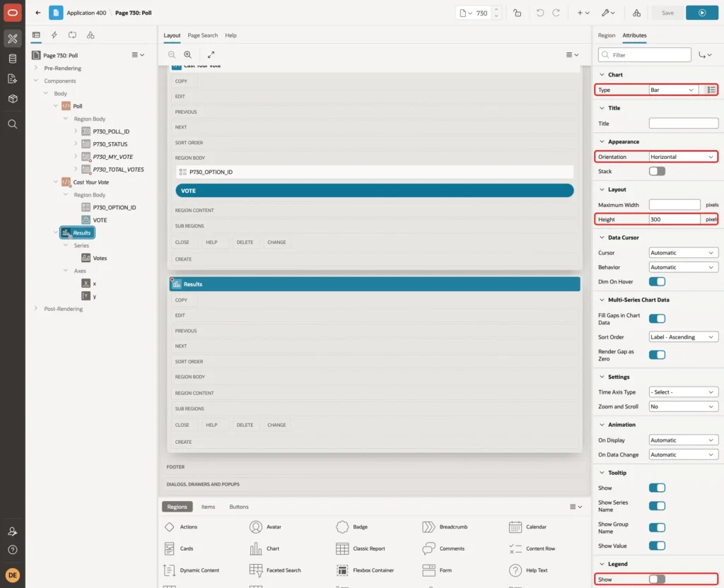Open the Dynamic Actions lightning tab icon
This screenshot has height=588, width=724.
54,35
